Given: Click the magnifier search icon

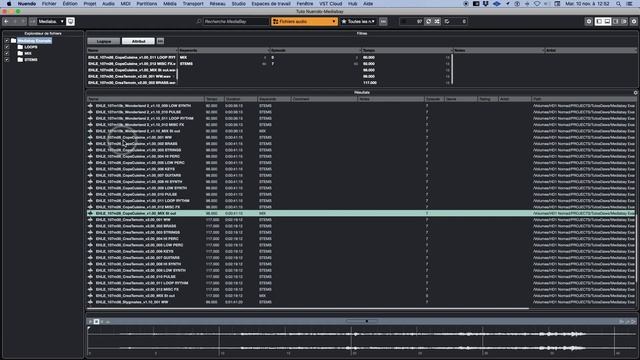Looking at the screenshot, I should pyautogui.click(x=199, y=21).
